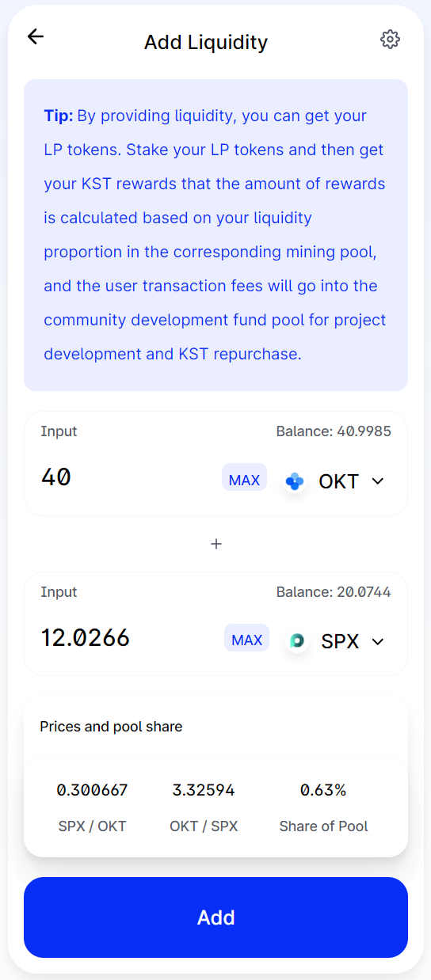The height and width of the screenshot is (980, 431).
Task: Expand the OKT token dropdown chevron
Action: pyautogui.click(x=378, y=481)
